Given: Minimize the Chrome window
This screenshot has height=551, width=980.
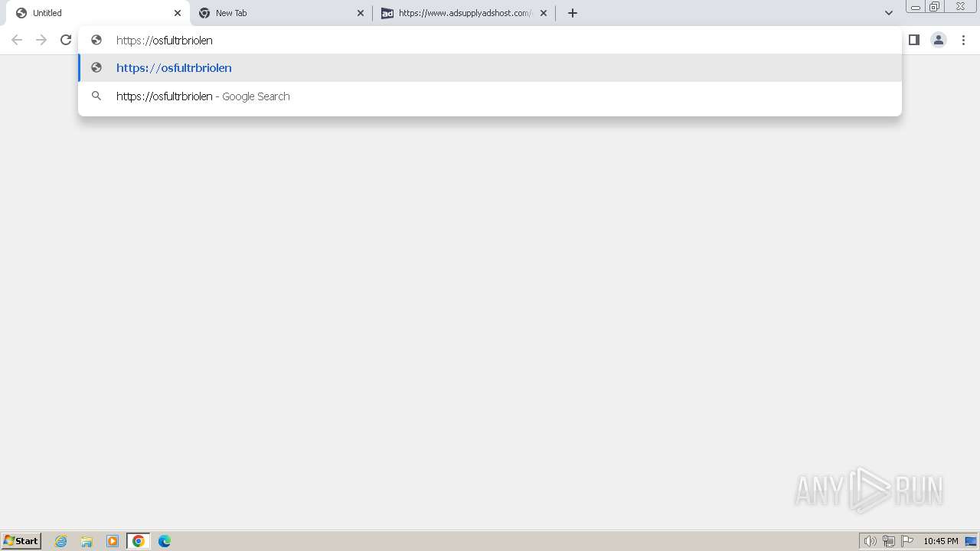Looking at the screenshot, I should click(916, 7).
